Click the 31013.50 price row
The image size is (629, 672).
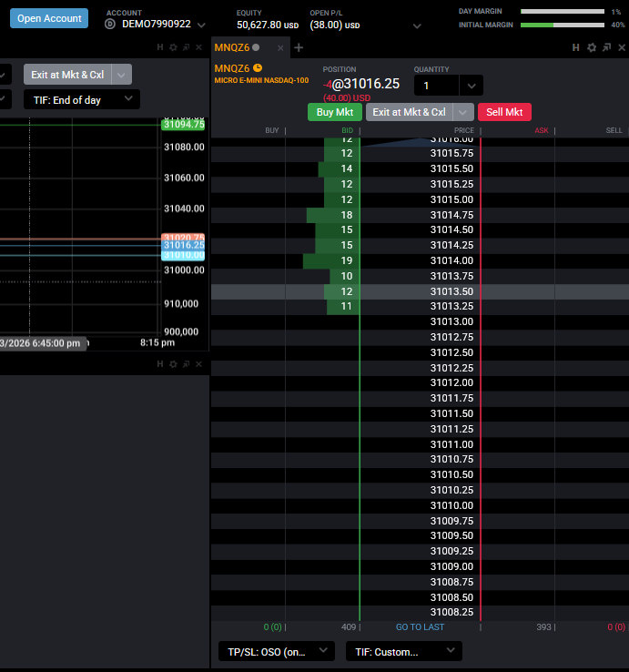(420, 291)
